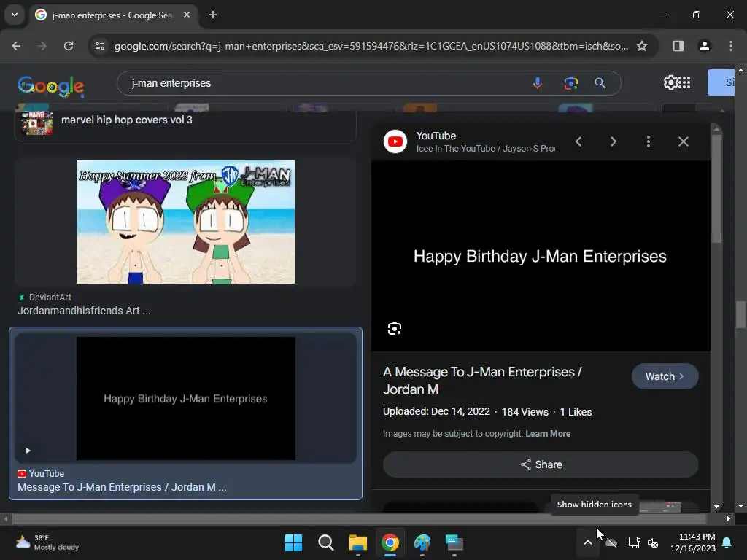The width and height of the screenshot is (747, 560).
Task: Open a new browser tab
Action: tap(213, 15)
